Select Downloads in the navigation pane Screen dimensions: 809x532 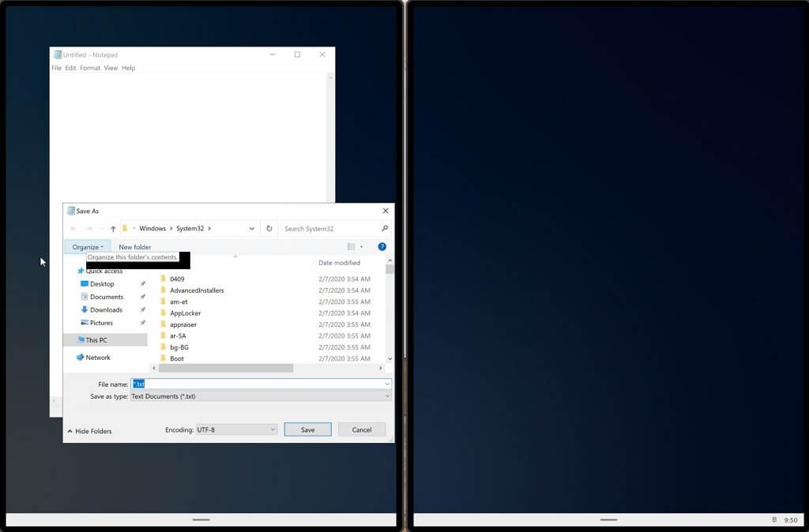click(x=102, y=310)
